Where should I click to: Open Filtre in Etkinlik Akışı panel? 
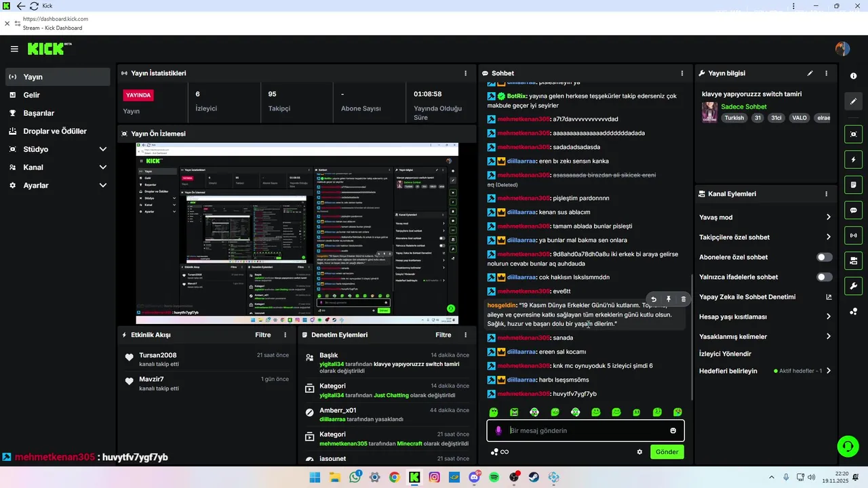(x=263, y=335)
